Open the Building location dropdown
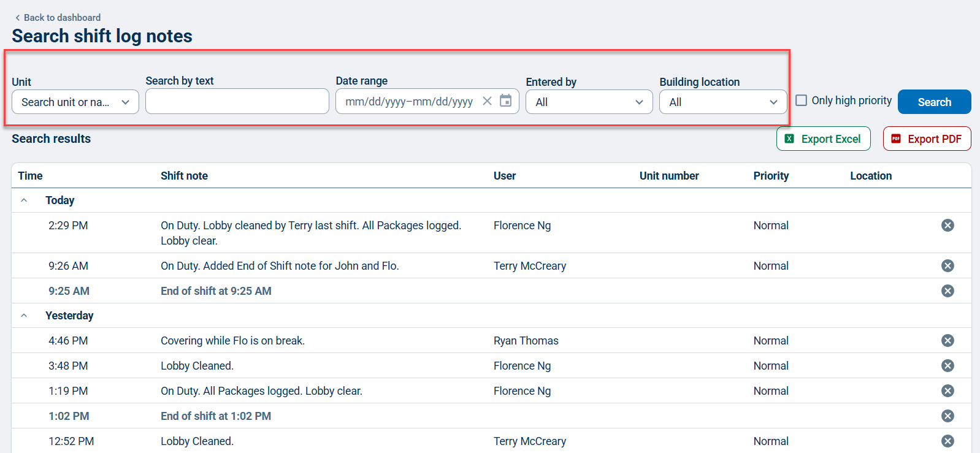 coord(723,102)
